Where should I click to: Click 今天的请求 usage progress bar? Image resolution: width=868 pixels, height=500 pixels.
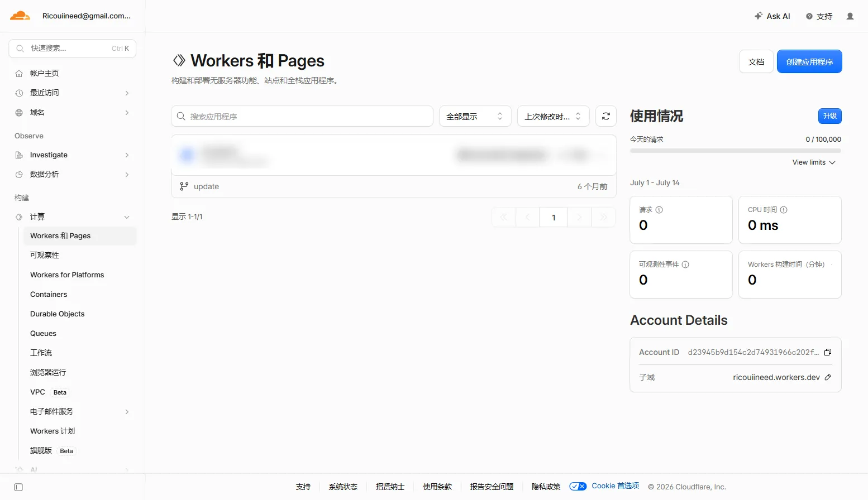pos(735,151)
